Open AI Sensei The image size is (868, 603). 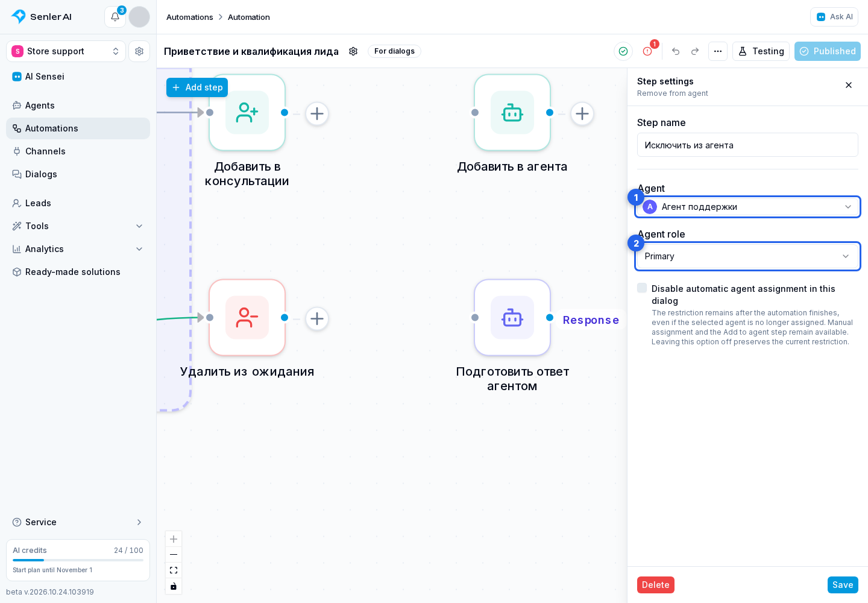coord(78,77)
